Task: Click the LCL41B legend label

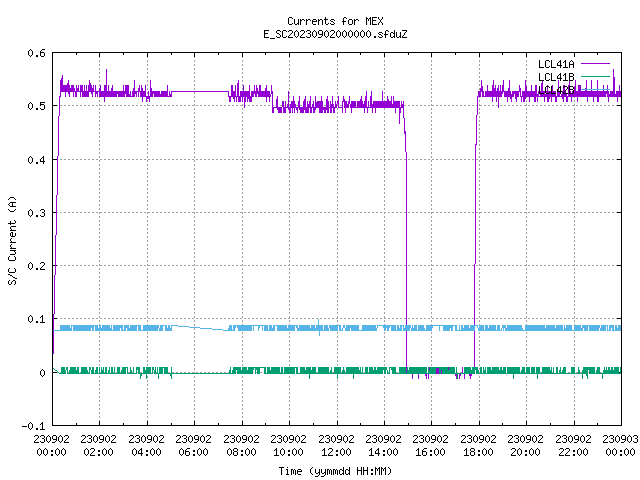Action: pyautogui.click(x=556, y=77)
